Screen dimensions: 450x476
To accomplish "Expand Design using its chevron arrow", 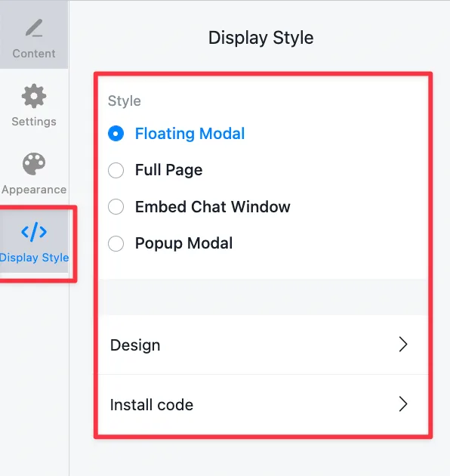I will tap(403, 345).
